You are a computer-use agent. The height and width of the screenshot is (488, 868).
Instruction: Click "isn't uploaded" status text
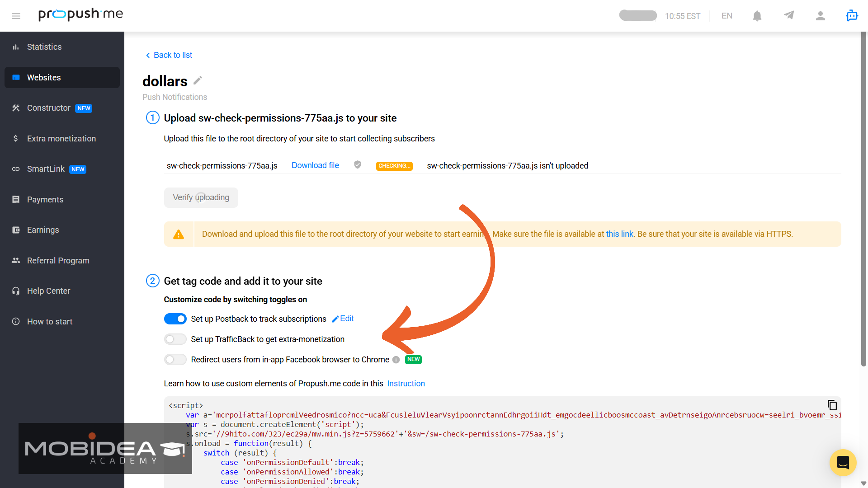click(x=564, y=166)
